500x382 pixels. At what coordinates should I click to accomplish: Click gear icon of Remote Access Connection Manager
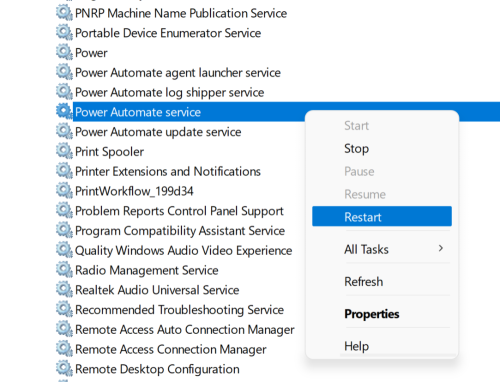64,349
